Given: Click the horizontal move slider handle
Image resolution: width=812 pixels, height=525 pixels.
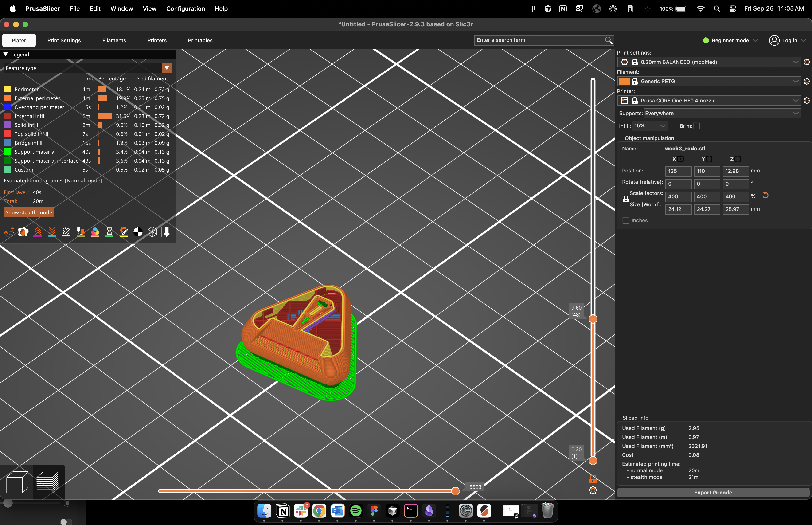Looking at the screenshot, I should click(x=455, y=491).
